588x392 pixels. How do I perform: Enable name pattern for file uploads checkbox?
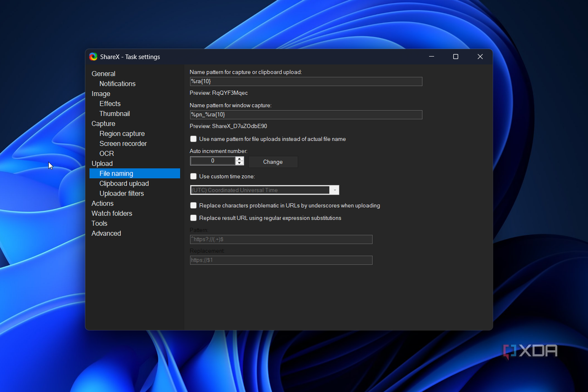point(193,139)
